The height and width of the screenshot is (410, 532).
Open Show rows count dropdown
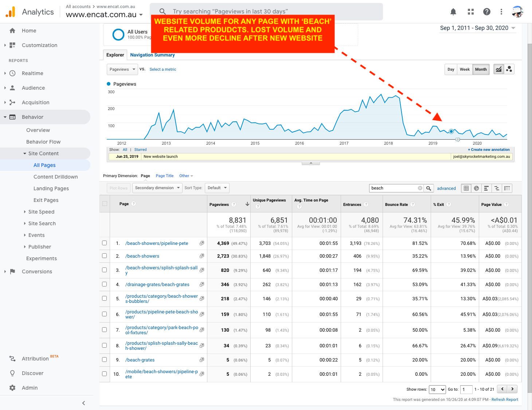(437, 389)
